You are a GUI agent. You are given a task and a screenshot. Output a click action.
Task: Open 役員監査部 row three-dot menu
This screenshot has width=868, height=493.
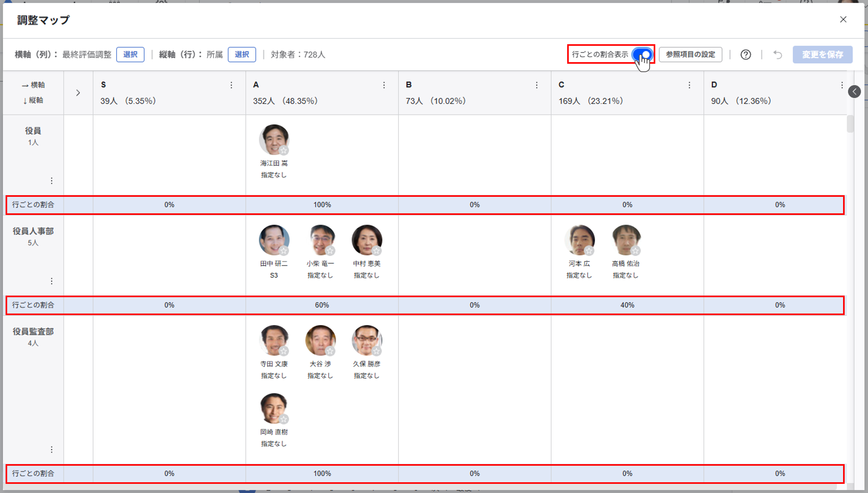pyautogui.click(x=51, y=449)
